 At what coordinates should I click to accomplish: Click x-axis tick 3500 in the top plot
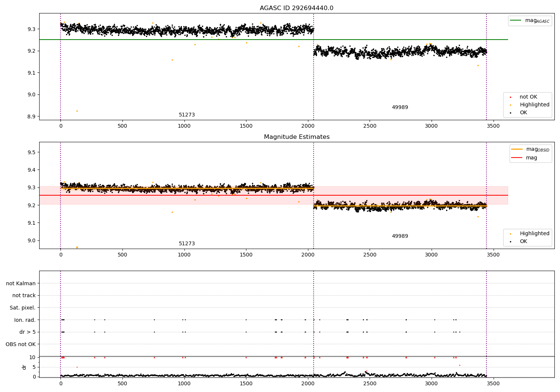[x=493, y=126]
